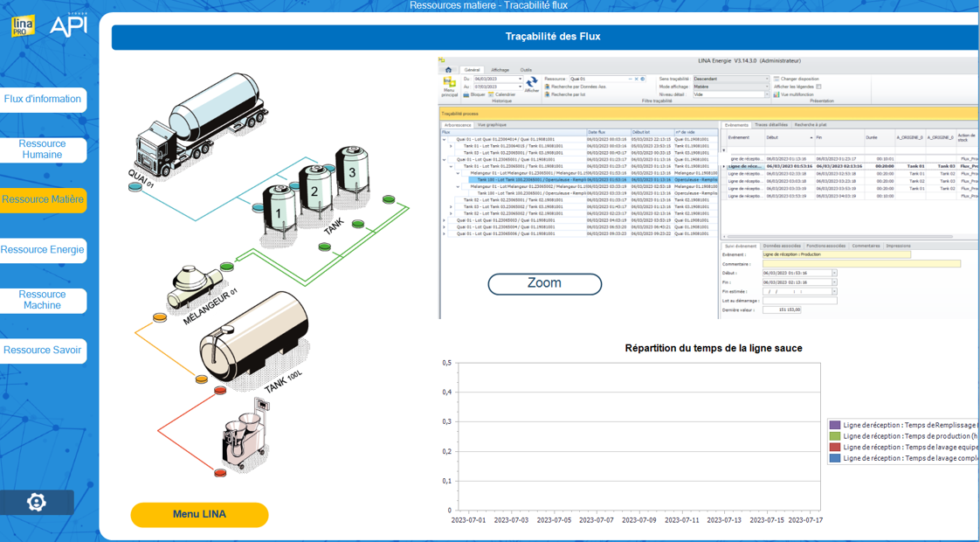Switch to the Outils ribbon tab
Screen dimensions: 980x542
tap(527, 70)
